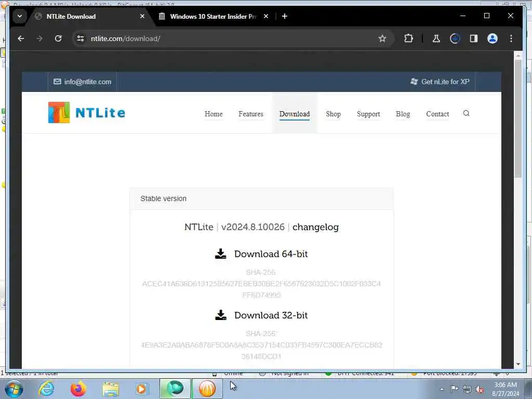Image resolution: width=532 pixels, height=399 pixels.
Task: Open site information icon in address bar
Action: 81,38
